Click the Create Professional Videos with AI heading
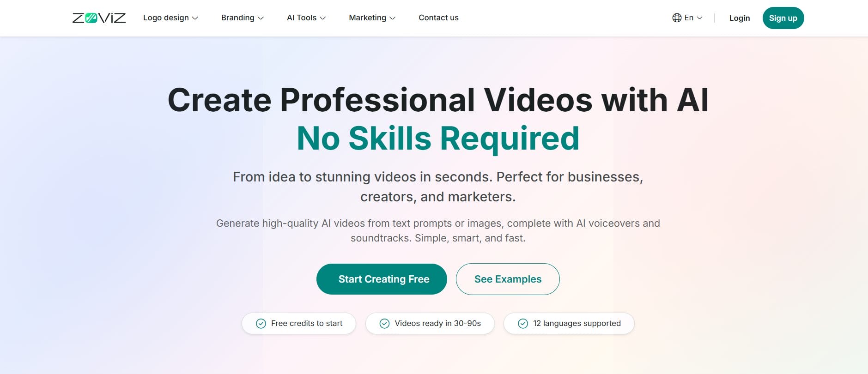The width and height of the screenshot is (868, 374). (x=438, y=100)
